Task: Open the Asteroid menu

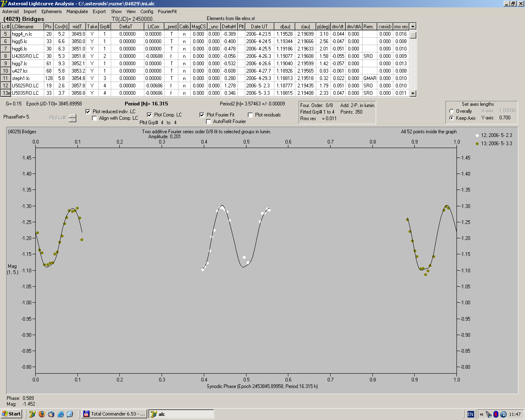Action: pos(10,11)
